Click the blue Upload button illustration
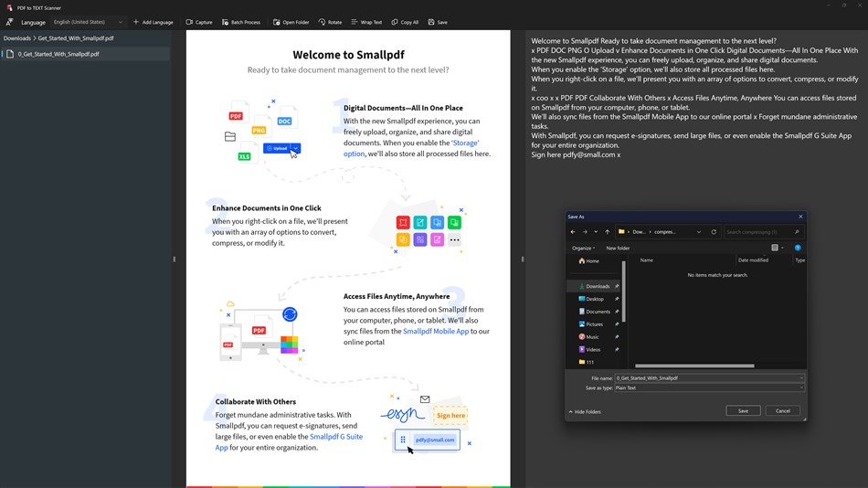This screenshot has width=868, height=488. pos(281,148)
